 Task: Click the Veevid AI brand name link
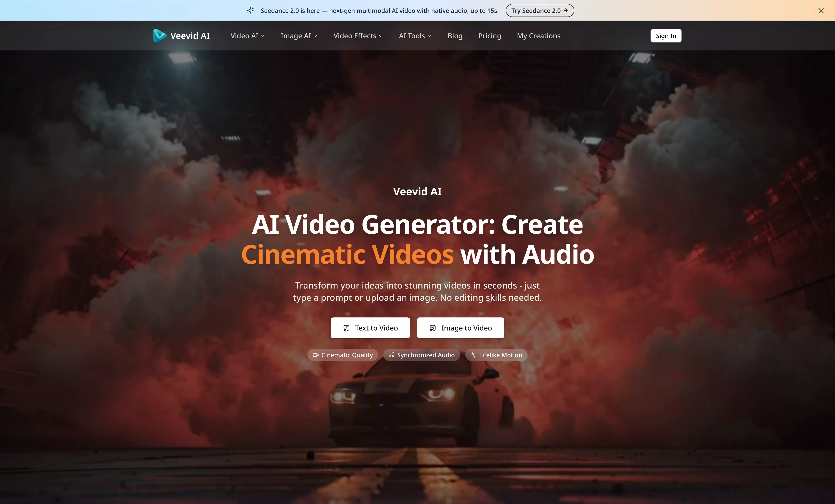click(190, 36)
